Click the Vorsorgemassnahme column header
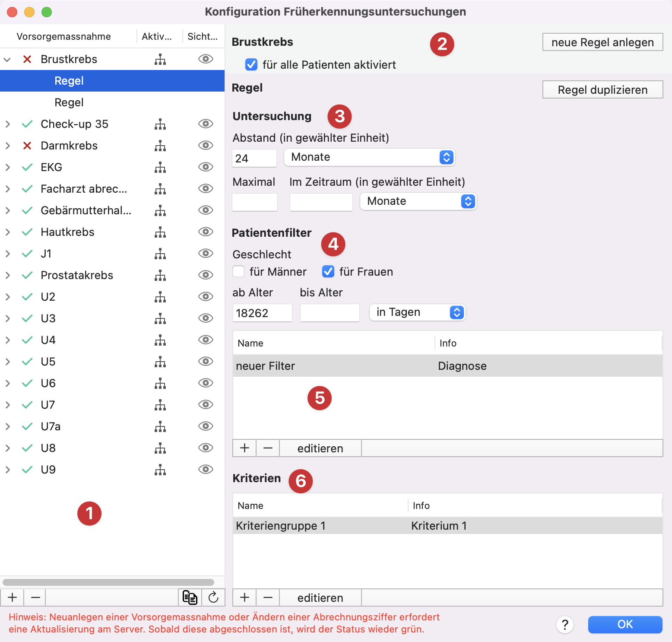The height and width of the screenshot is (642, 672). point(63,36)
